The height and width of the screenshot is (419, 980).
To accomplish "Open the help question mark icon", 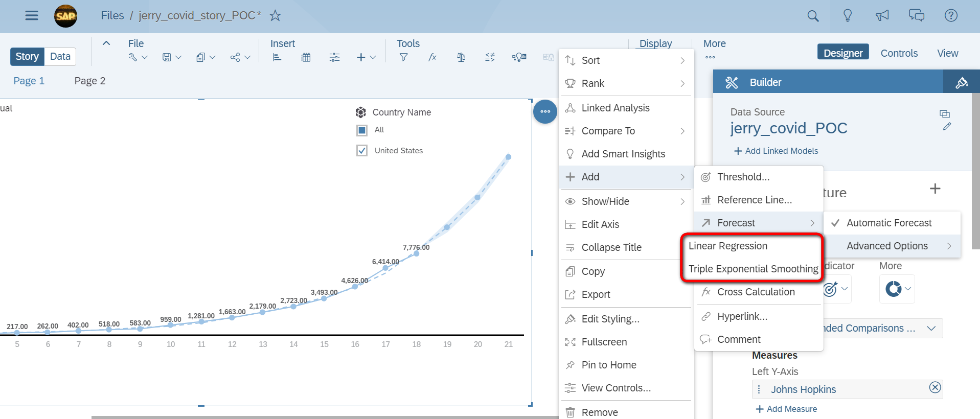I will tap(951, 15).
